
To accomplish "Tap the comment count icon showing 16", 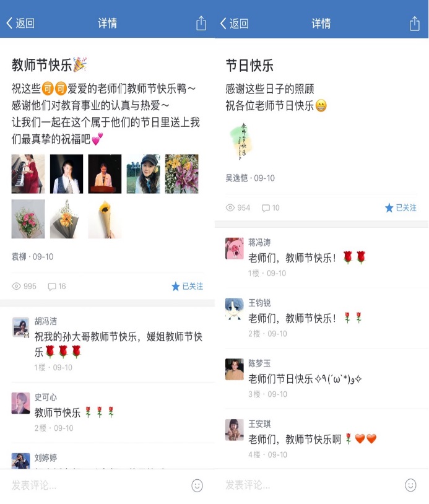I will [x=52, y=287].
